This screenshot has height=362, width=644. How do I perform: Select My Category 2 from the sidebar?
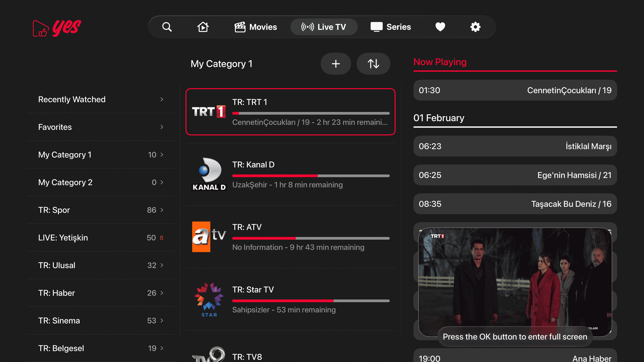click(66, 182)
